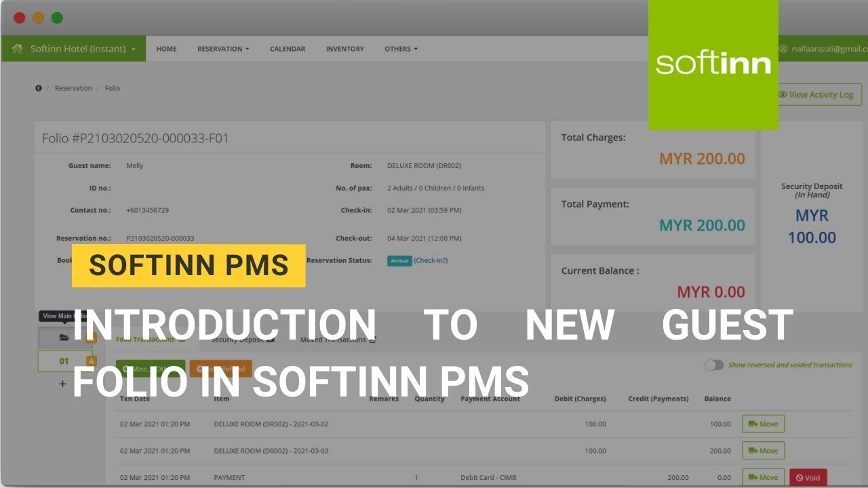Image resolution: width=868 pixels, height=488 pixels.
Task: Click the contact number +6013456729
Action: (x=147, y=210)
